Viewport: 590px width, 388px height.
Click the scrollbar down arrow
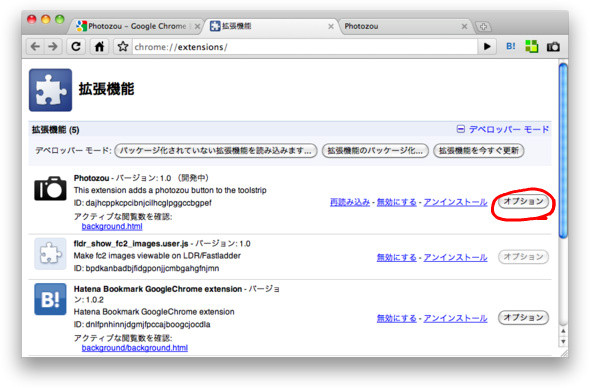pyautogui.click(x=563, y=342)
